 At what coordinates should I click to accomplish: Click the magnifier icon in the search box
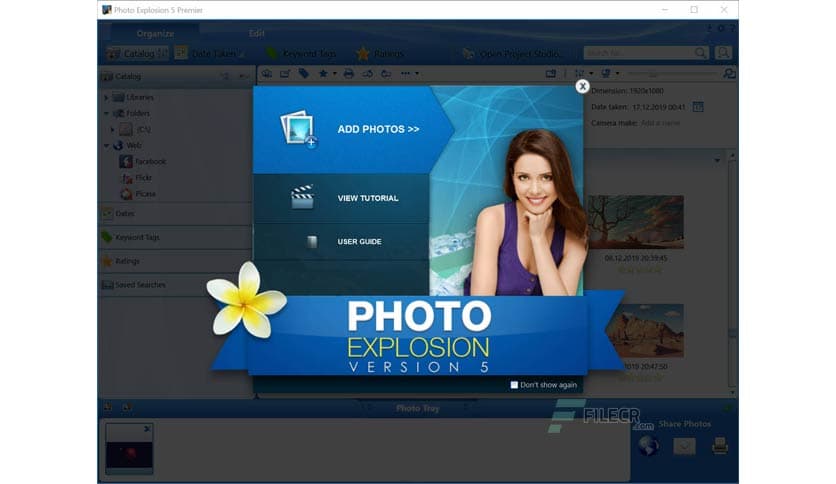click(701, 53)
